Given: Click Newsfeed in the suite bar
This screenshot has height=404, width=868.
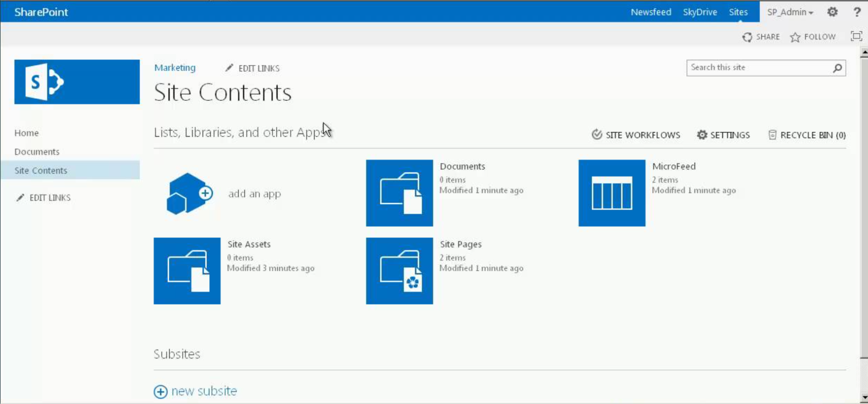Looking at the screenshot, I should coord(651,12).
